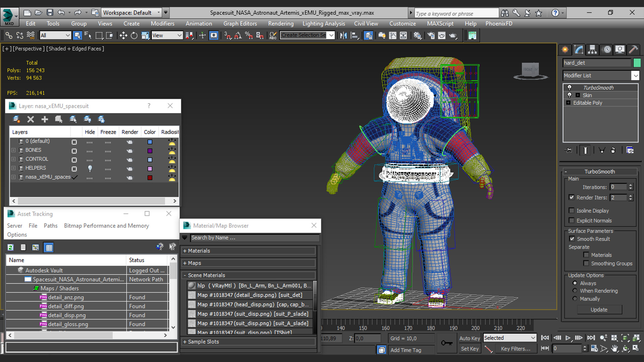Uncheck Smooth Result option
The height and width of the screenshot is (362, 644).
click(572, 239)
